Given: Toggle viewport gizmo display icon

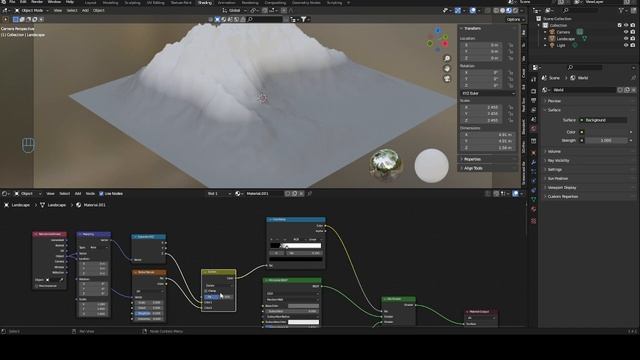Looking at the screenshot, I should point(458,11).
